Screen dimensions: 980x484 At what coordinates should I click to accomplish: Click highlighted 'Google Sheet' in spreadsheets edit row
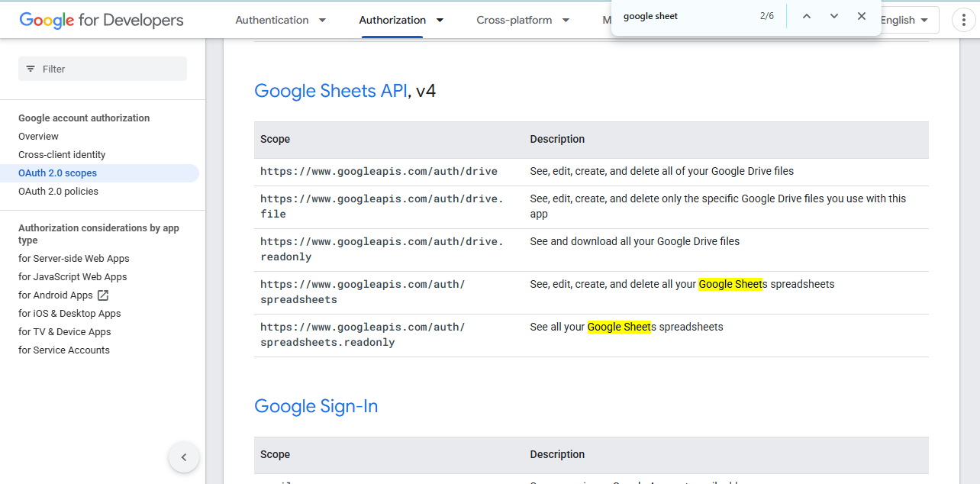(730, 284)
